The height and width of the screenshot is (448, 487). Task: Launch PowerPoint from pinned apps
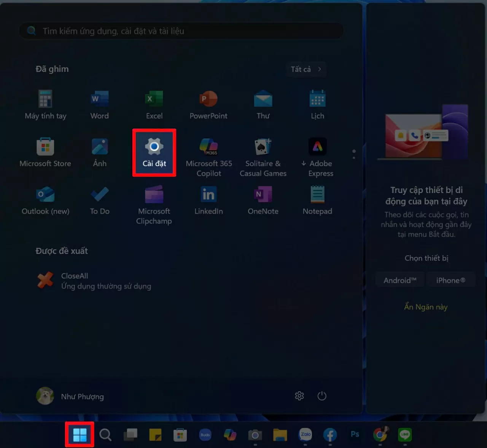(208, 105)
